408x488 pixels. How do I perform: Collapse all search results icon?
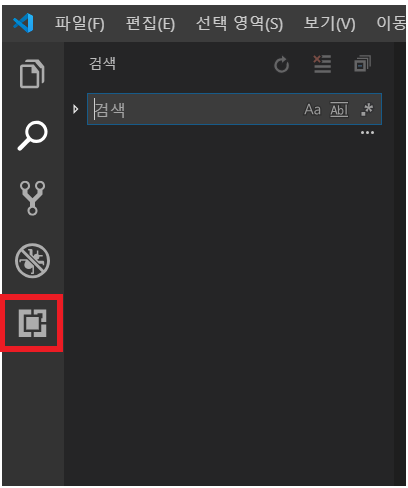[x=363, y=64]
